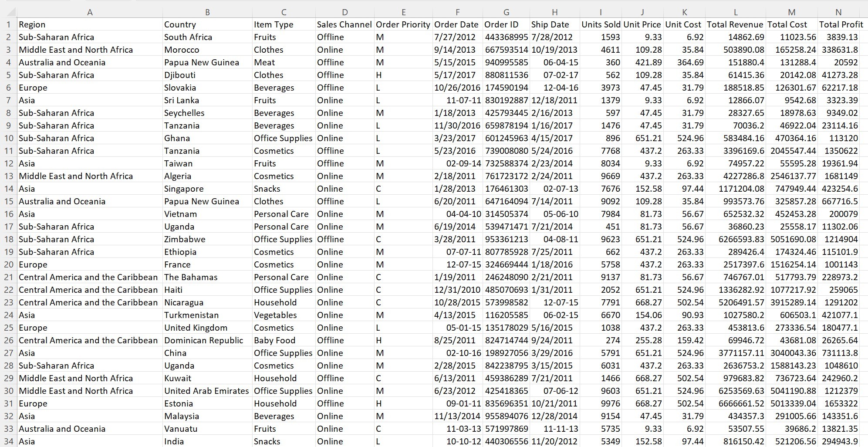Click the 'Vanuatu' cell

207,429
